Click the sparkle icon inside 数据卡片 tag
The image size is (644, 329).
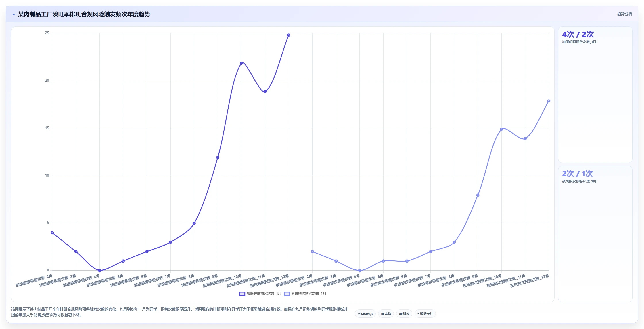click(x=418, y=314)
